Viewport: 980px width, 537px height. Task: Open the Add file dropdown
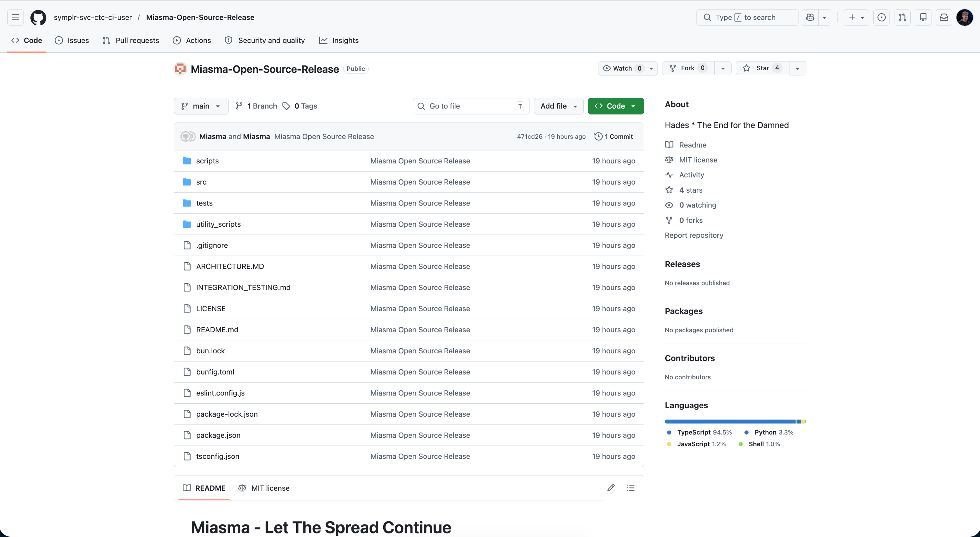coord(558,106)
